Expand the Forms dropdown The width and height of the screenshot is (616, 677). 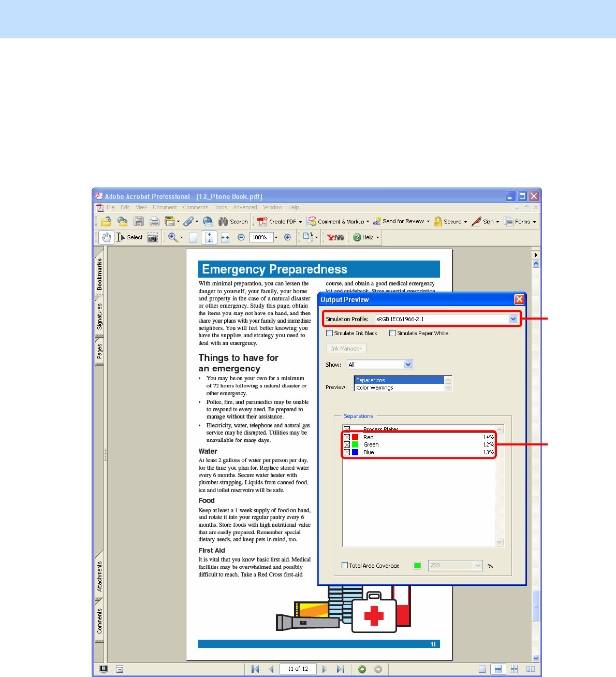(534, 222)
